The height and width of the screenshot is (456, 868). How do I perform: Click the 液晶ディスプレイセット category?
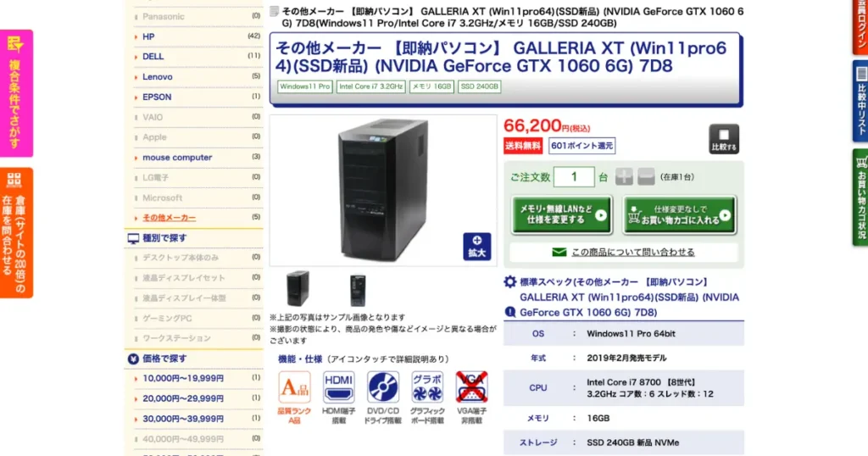click(184, 278)
